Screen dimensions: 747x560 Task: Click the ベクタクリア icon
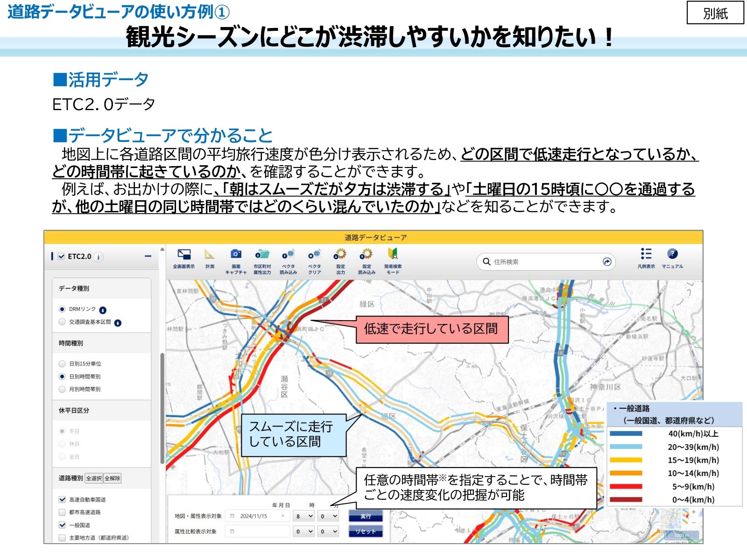(x=314, y=254)
